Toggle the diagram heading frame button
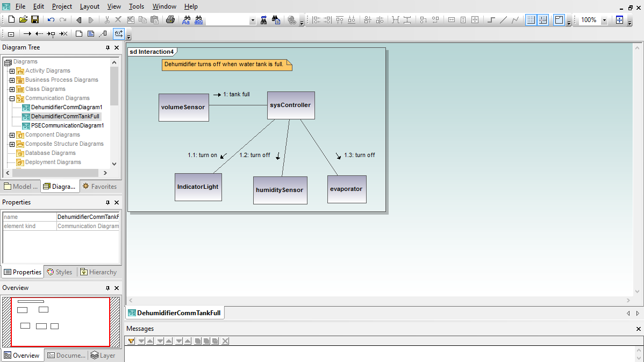 tap(559, 20)
